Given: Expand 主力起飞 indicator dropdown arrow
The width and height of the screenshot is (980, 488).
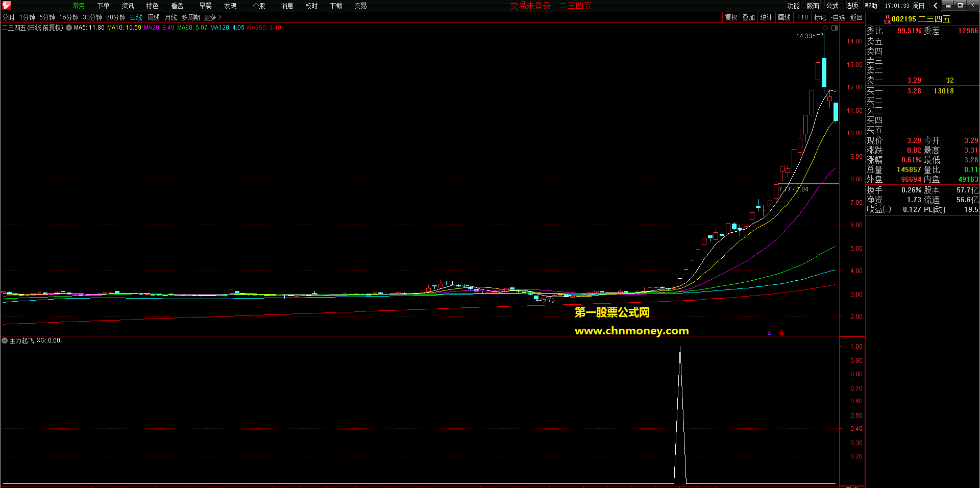Looking at the screenshot, I should pos(5,340).
